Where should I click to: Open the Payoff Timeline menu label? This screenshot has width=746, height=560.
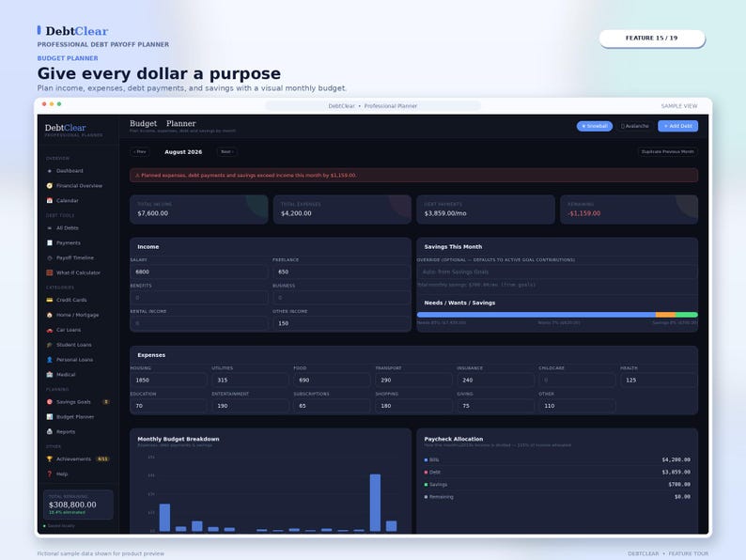point(75,257)
